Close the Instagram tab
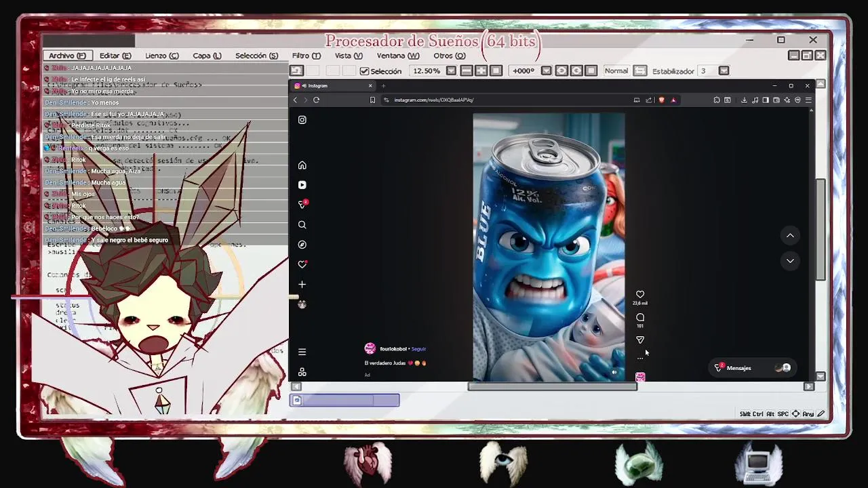 (x=370, y=85)
